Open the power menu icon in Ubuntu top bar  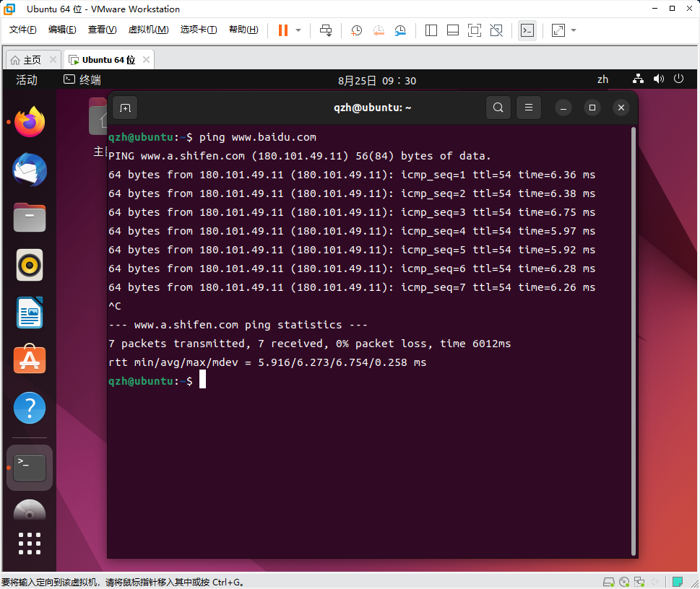tap(678, 79)
